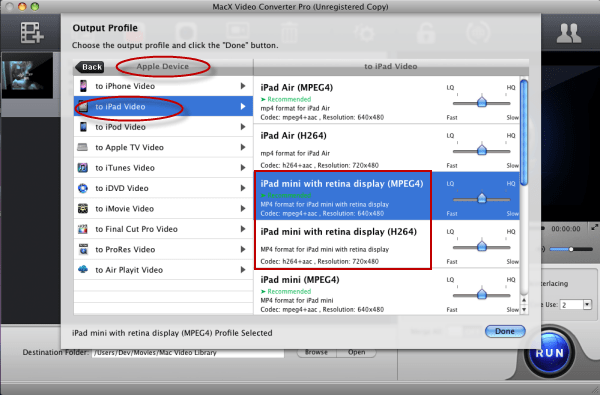
Task: Click the Apple Device header label
Action: [163, 66]
